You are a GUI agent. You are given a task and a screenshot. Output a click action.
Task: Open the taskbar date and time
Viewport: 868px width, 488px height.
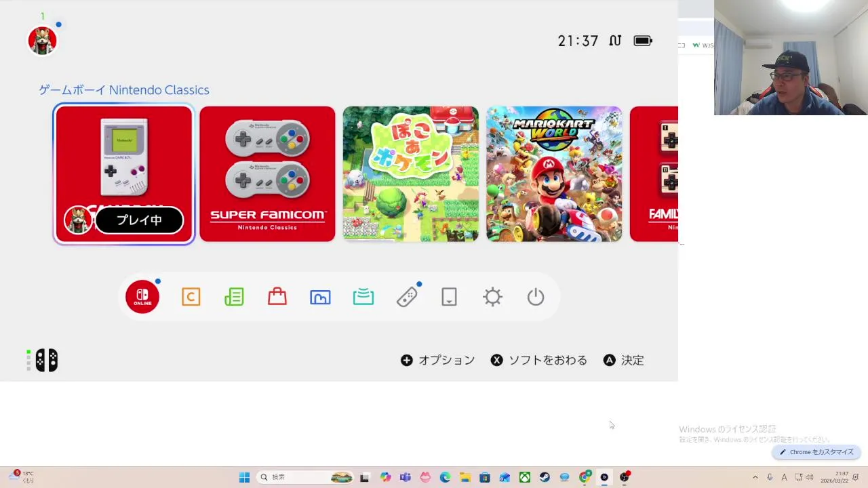click(x=835, y=477)
